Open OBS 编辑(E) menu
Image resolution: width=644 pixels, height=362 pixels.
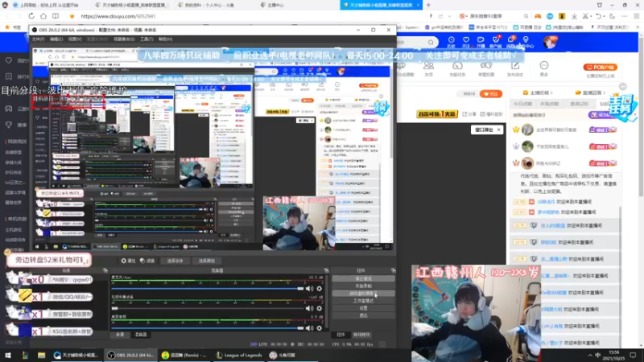56,39
